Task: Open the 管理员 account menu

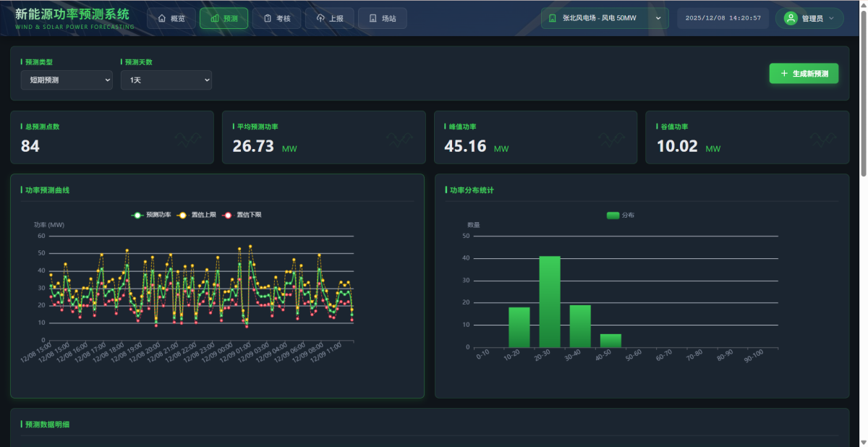Action: [x=809, y=18]
